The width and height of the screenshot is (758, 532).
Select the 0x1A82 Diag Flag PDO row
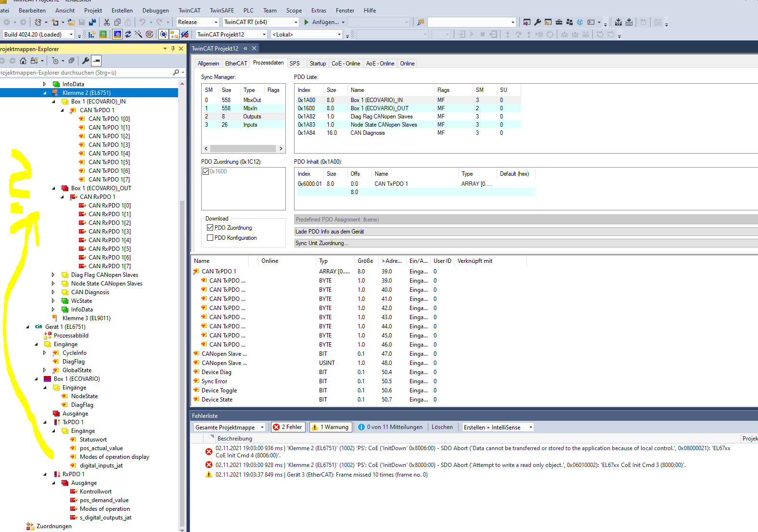click(408, 117)
